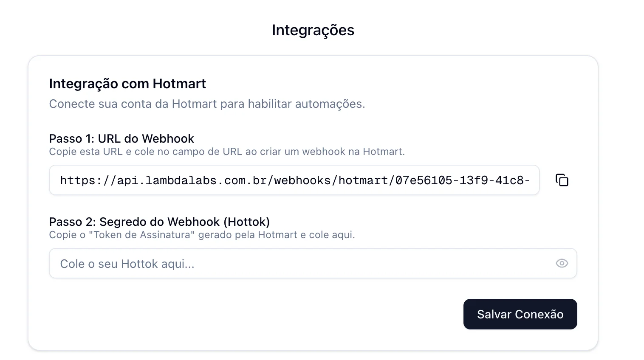Click the Integração com Hotmart heading
The image size is (644, 360).
127,84
